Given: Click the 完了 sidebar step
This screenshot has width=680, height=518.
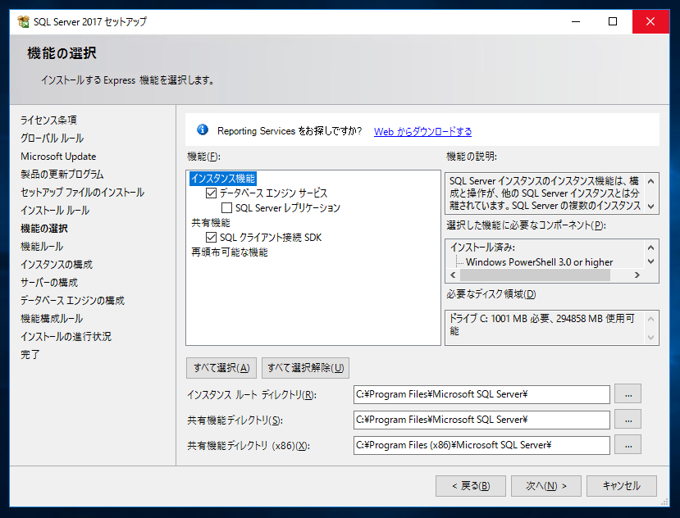Looking at the screenshot, I should [30, 354].
